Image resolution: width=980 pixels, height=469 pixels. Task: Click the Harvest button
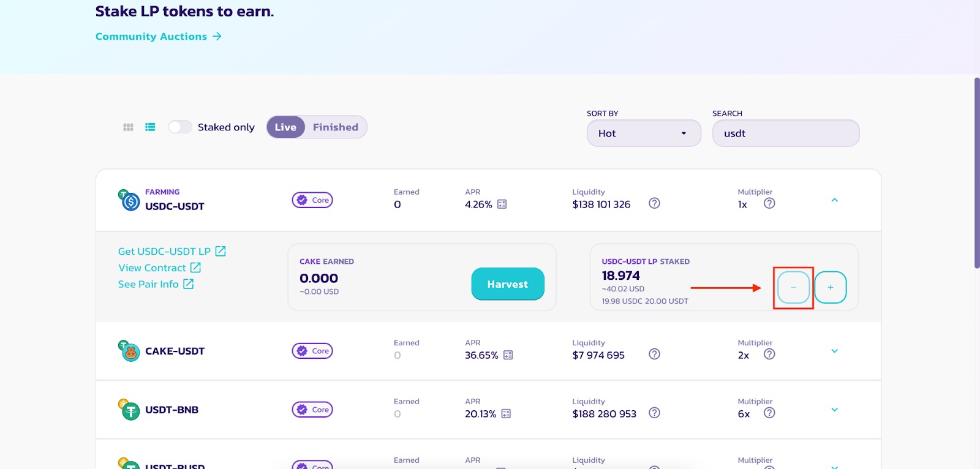[508, 284]
